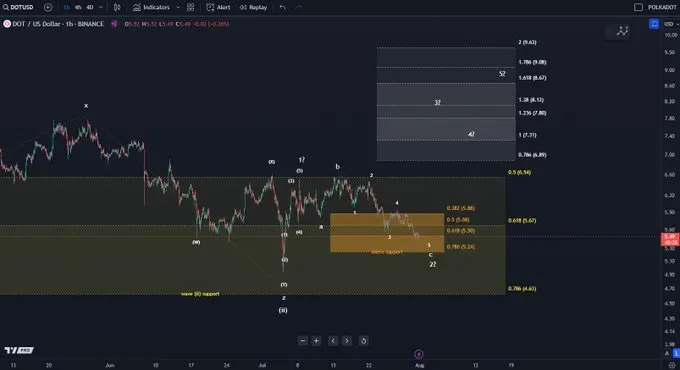Click the 'Aug' label on time axis
This screenshot has width=680, height=370.
[x=419, y=365]
